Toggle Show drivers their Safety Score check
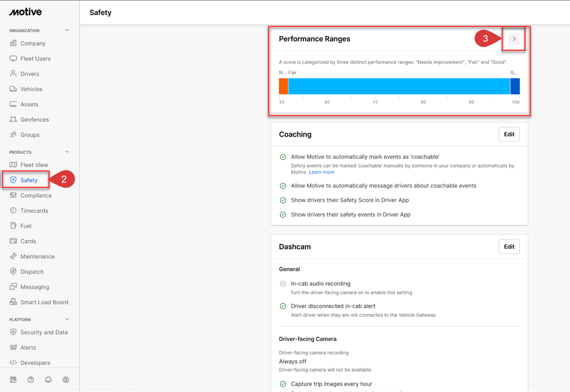570x392 pixels. click(x=283, y=200)
